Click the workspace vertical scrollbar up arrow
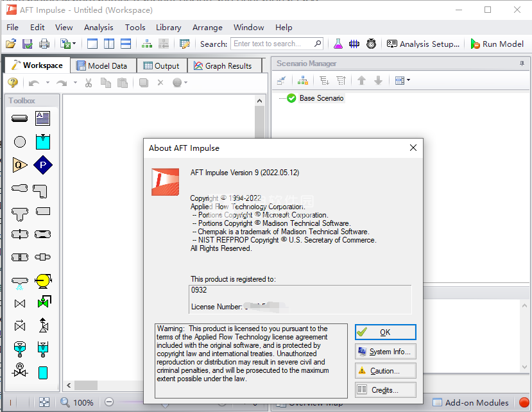The image size is (532, 412). pyautogui.click(x=259, y=101)
